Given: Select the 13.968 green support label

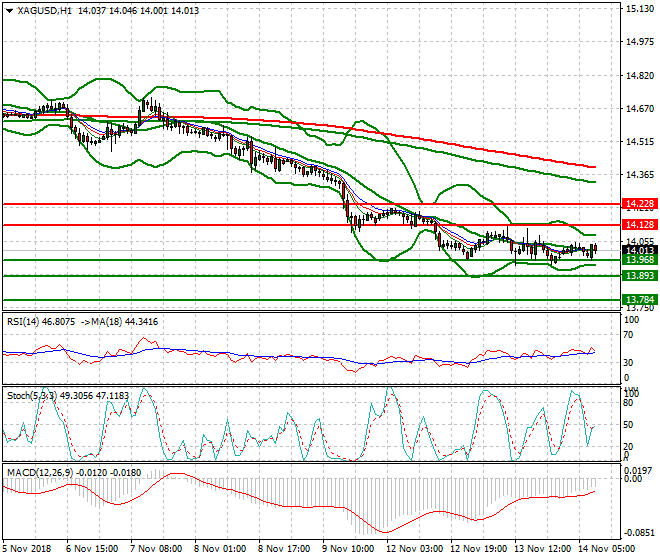Looking at the screenshot, I should click(x=638, y=260).
